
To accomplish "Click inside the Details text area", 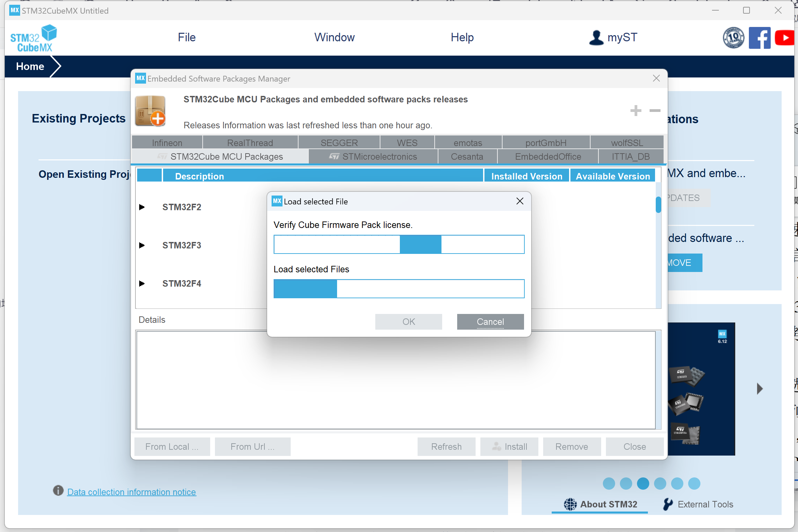I will (396, 380).
